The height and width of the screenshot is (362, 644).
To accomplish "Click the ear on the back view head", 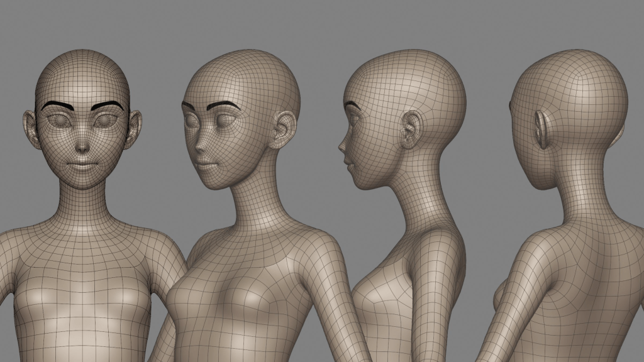I will [x=541, y=130].
